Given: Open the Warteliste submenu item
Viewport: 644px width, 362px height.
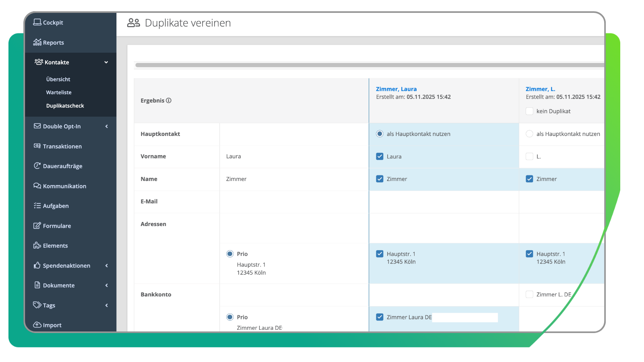Looking at the screenshot, I should 59,93.
